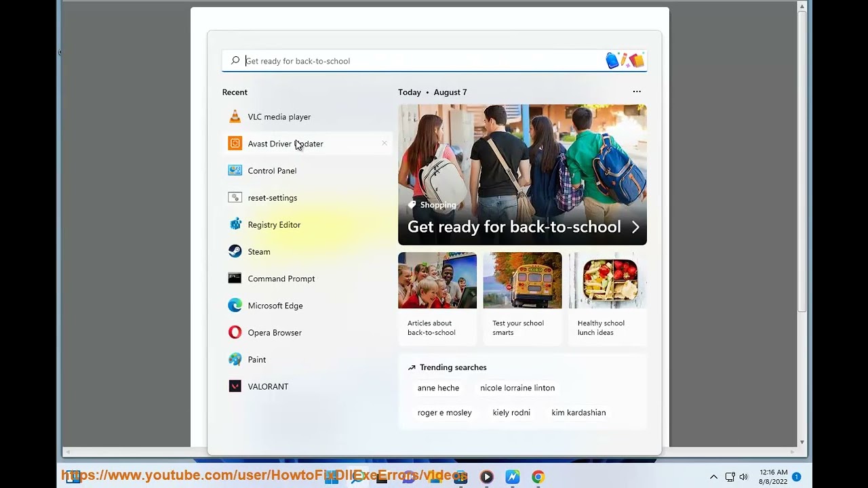Image resolution: width=868 pixels, height=488 pixels.
Task: Click the media player taskbar icon
Action: (486, 477)
